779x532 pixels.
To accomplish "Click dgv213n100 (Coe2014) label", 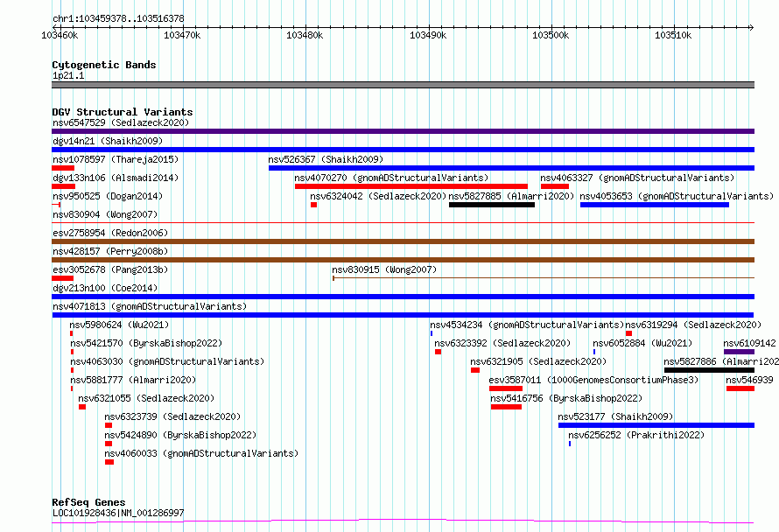I will point(105,288).
